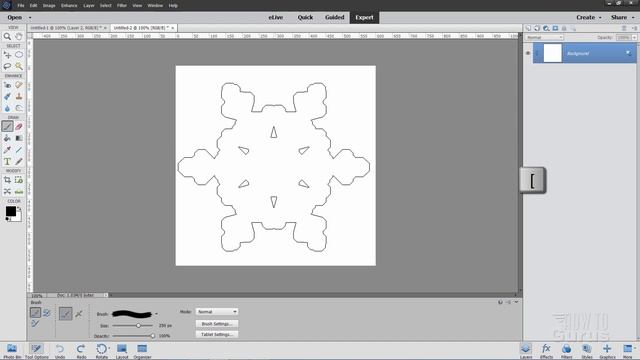The image size is (640, 360).
Task: Click the Background layer lock icon
Action: click(x=628, y=53)
